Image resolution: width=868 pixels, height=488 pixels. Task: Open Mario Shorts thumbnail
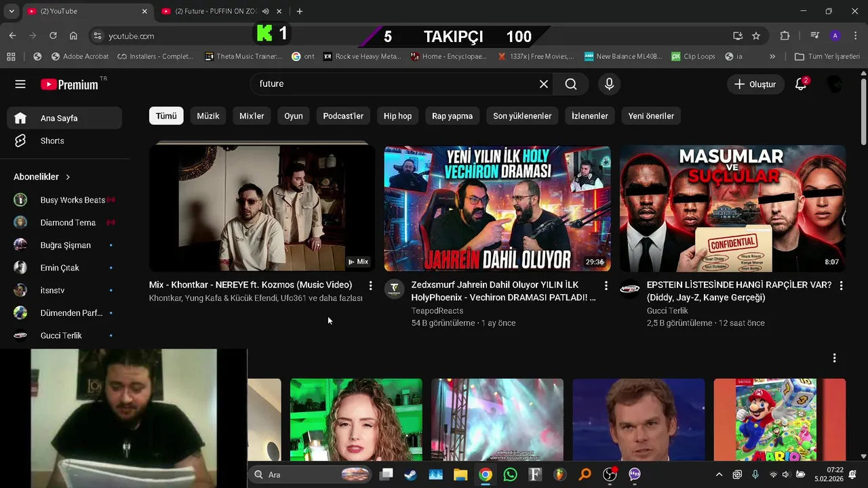[780, 420]
